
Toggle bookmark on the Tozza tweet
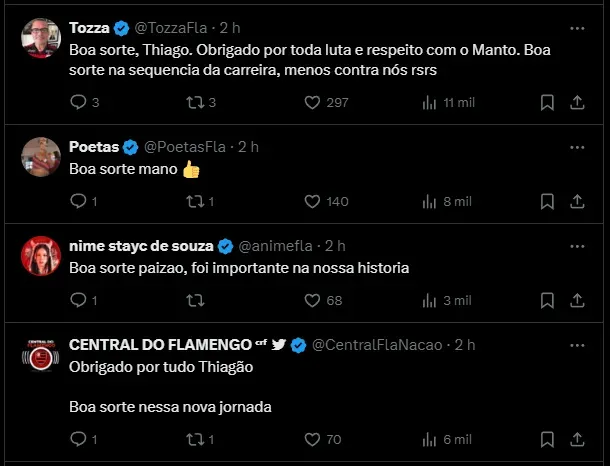[x=547, y=102]
